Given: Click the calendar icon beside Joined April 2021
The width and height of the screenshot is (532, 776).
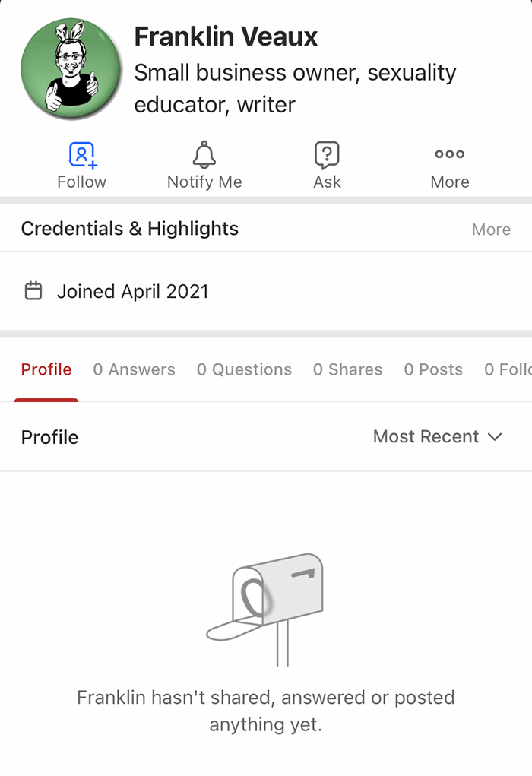Looking at the screenshot, I should 33,291.
